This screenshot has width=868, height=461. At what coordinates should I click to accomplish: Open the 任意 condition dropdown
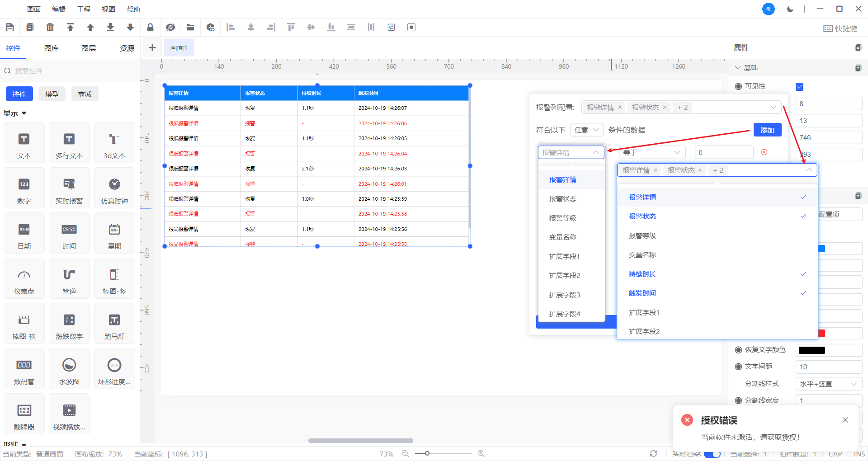click(586, 130)
